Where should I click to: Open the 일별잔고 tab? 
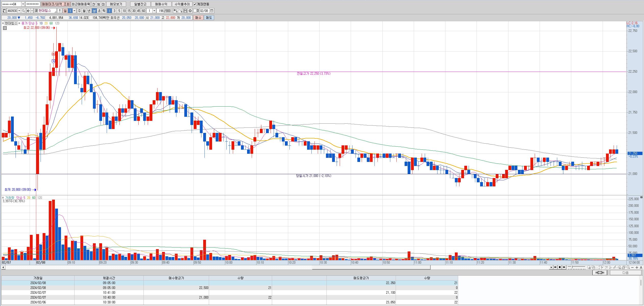pos(140,4)
